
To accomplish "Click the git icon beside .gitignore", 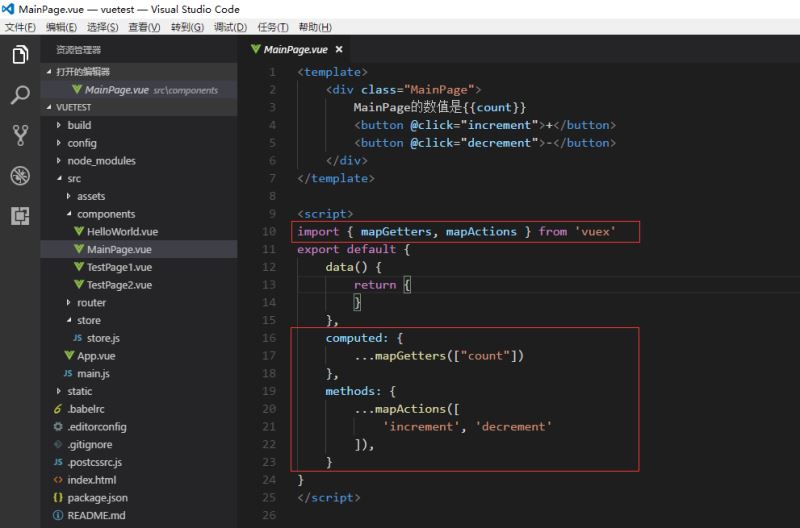I will (58, 444).
